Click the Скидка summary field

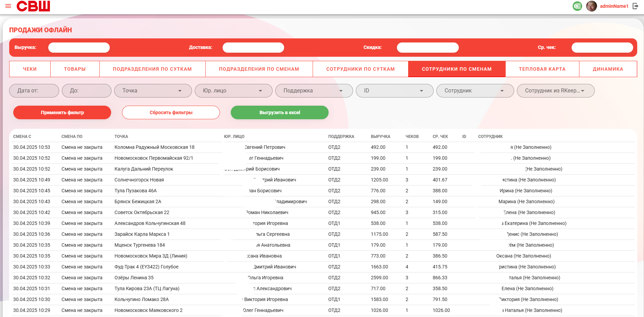pos(428,48)
